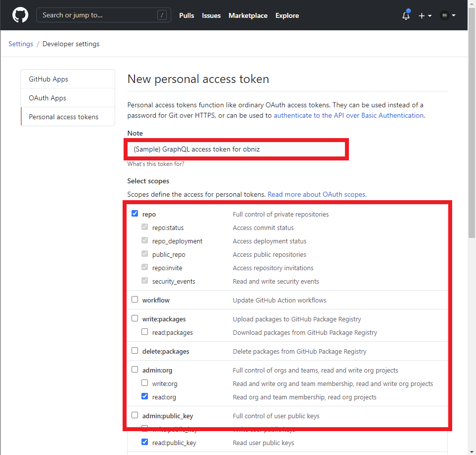
Task: Enable the workflow scope checkbox
Action: pyautogui.click(x=135, y=300)
